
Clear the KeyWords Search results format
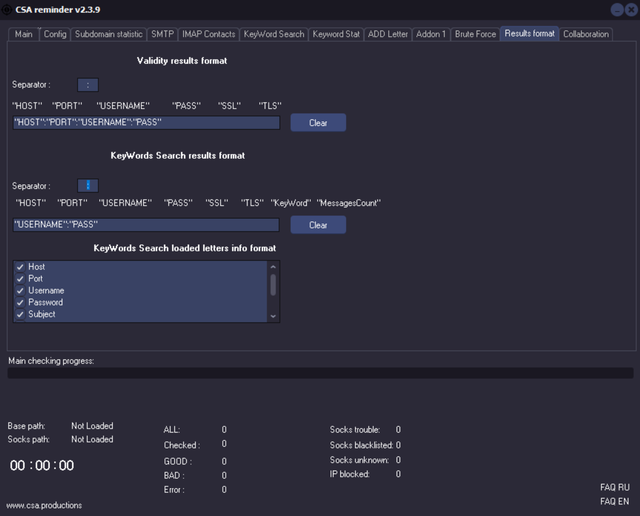pyautogui.click(x=318, y=225)
